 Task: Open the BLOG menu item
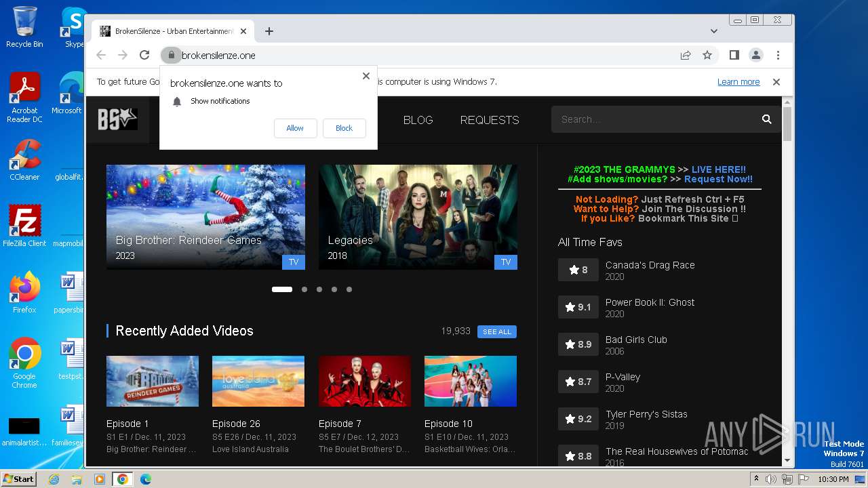[x=418, y=120]
